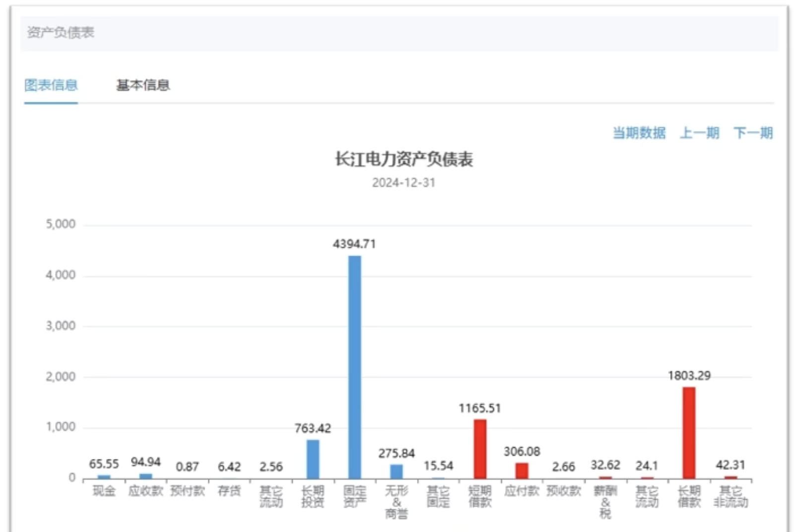Screen dimensions: 798x532
Task: Click the 资产负债表 panel header
Action: [x=61, y=33]
